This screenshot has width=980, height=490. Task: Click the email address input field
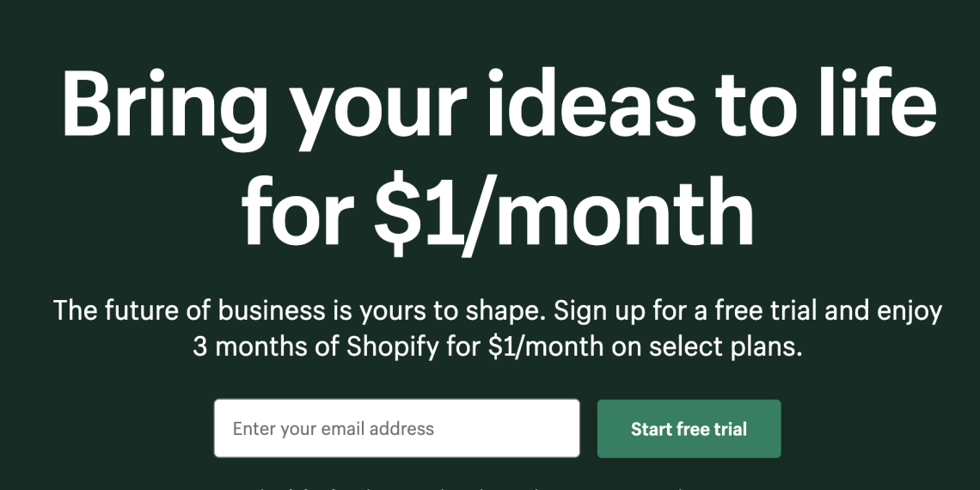[396, 428]
